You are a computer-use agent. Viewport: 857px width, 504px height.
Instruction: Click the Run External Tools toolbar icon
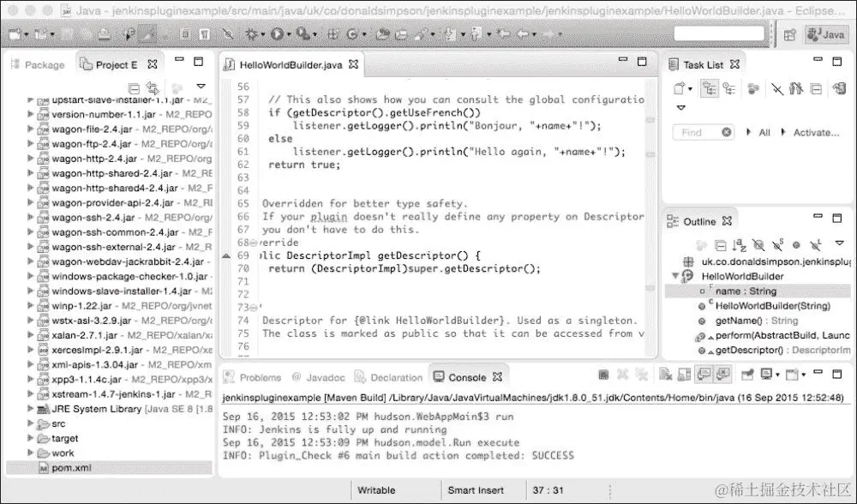click(303, 34)
